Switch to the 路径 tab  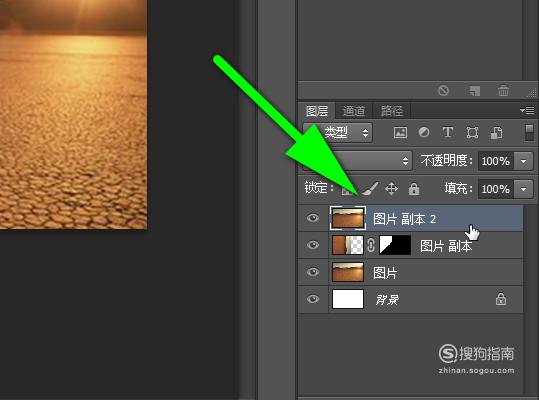point(392,111)
